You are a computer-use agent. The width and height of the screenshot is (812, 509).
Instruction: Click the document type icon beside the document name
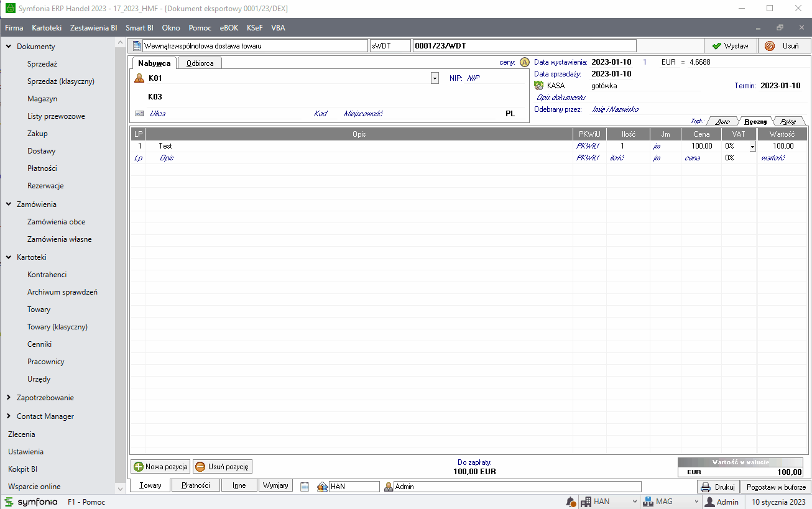[137, 46]
